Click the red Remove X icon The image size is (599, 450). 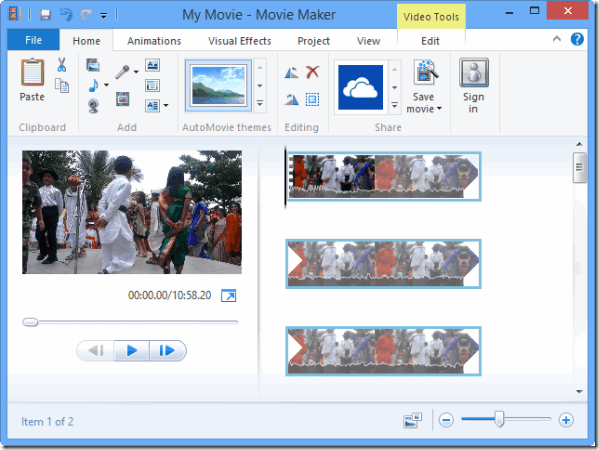point(312,72)
